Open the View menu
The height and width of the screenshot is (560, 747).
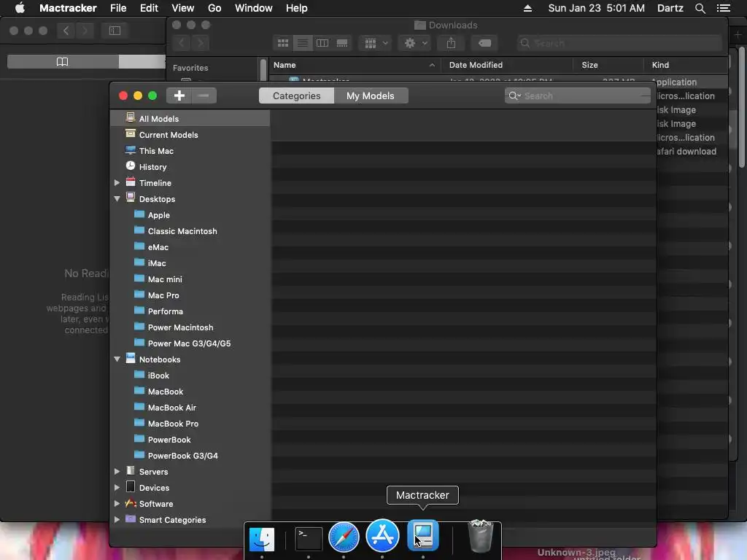[x=183, y=8]
